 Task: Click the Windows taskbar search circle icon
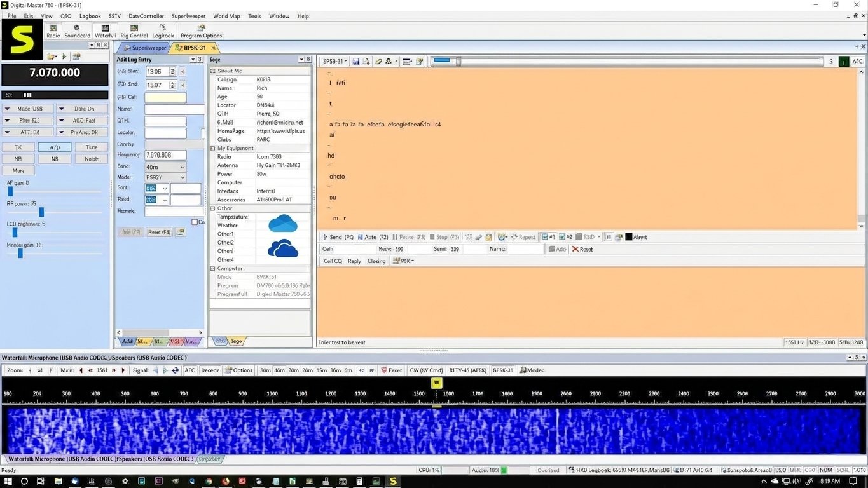tap(24, 481)
